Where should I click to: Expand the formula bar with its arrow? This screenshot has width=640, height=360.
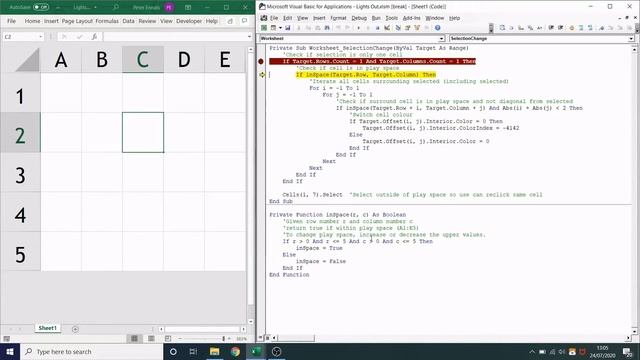coord(249,37)
